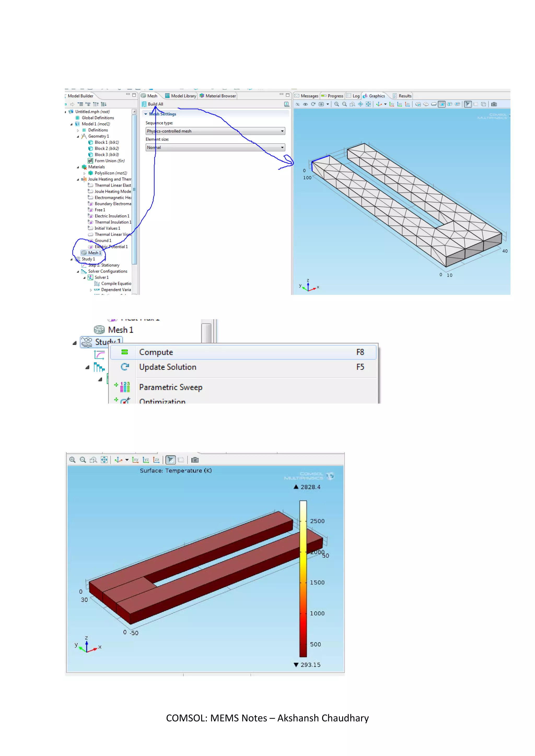This screenshot has width=535, height=756.
Task: Select Form Union (fin) node
Action: point(106,161)
